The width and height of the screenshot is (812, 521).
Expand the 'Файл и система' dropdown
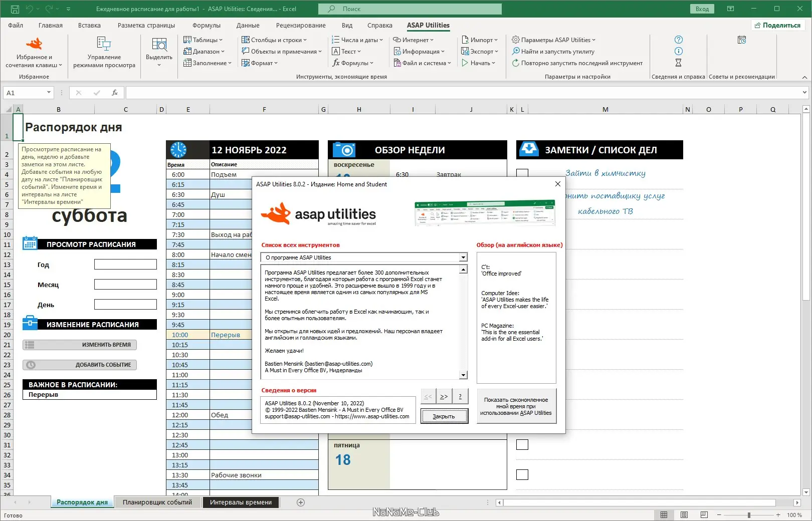coord(423,63)
